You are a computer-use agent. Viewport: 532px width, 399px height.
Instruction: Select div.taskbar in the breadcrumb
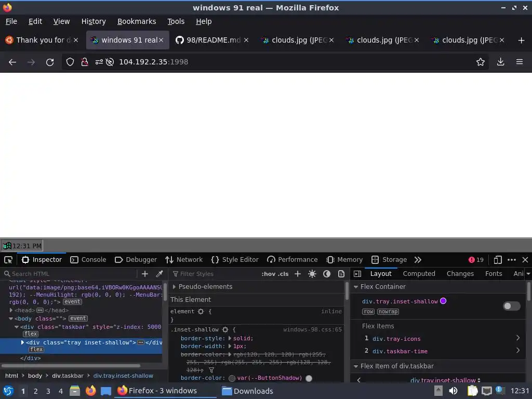point(68,376)
